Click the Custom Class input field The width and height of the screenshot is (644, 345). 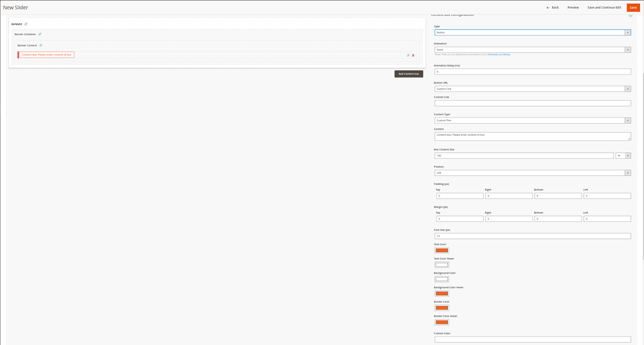(x=533, y=339)
